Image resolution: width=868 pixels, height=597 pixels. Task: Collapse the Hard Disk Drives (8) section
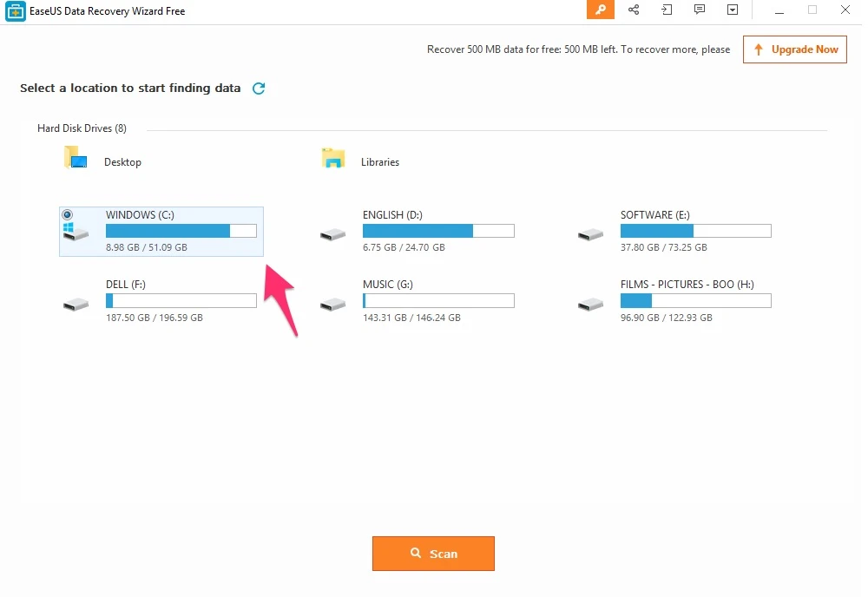point(82,128)
